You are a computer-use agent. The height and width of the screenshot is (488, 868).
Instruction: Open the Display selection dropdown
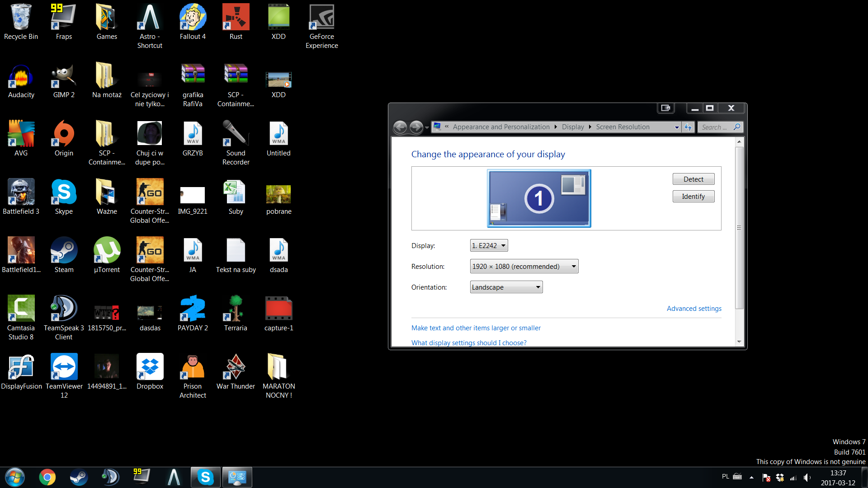click(489, 245)
